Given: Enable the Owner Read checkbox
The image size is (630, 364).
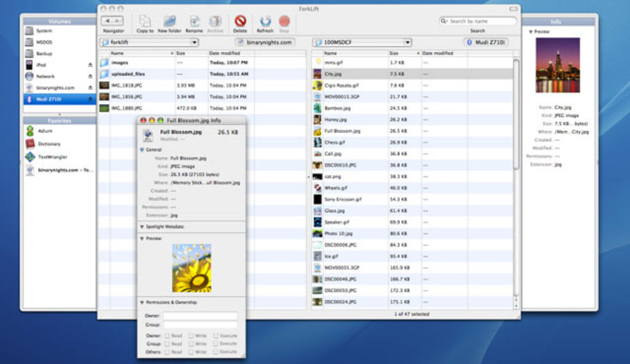Looking at the screenshot, I should [x=167, y=335].
